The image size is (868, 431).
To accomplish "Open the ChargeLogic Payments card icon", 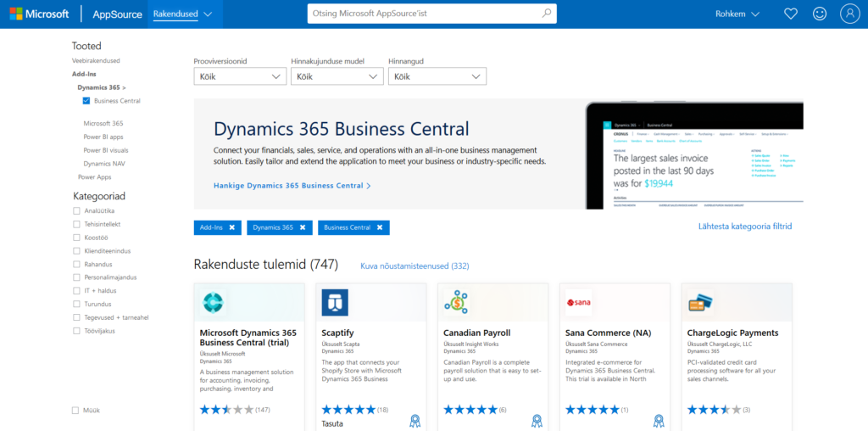I will coord(700,303).
